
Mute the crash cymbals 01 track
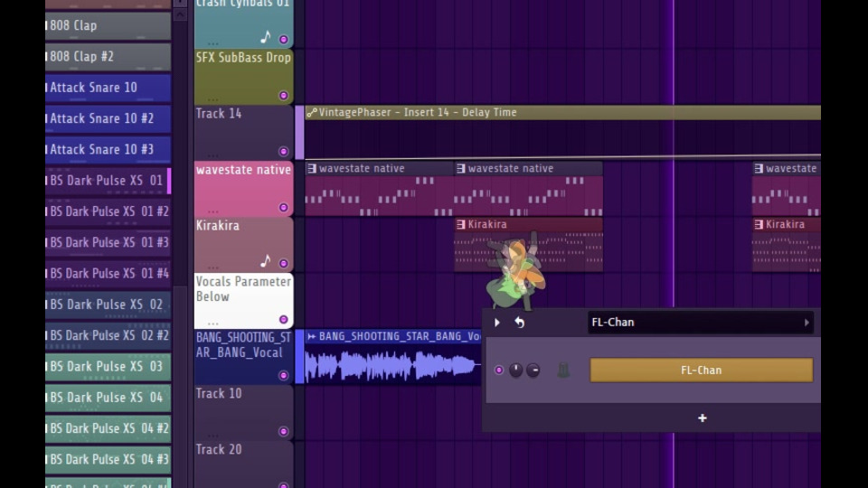(x=283, y=39)
